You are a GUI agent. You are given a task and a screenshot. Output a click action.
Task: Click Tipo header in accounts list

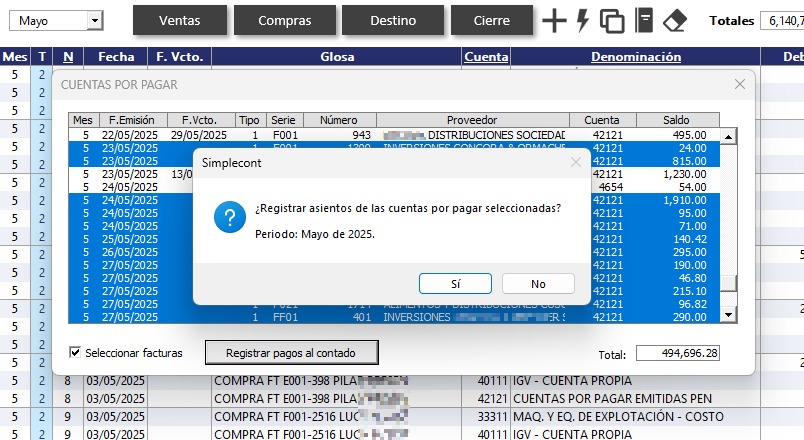pos(249,120)
